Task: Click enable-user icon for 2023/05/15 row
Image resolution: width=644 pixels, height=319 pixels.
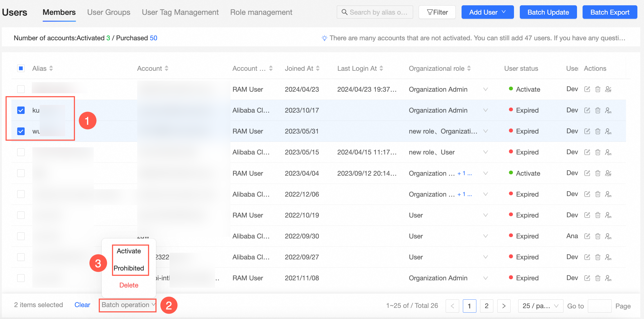Action: 608,152
